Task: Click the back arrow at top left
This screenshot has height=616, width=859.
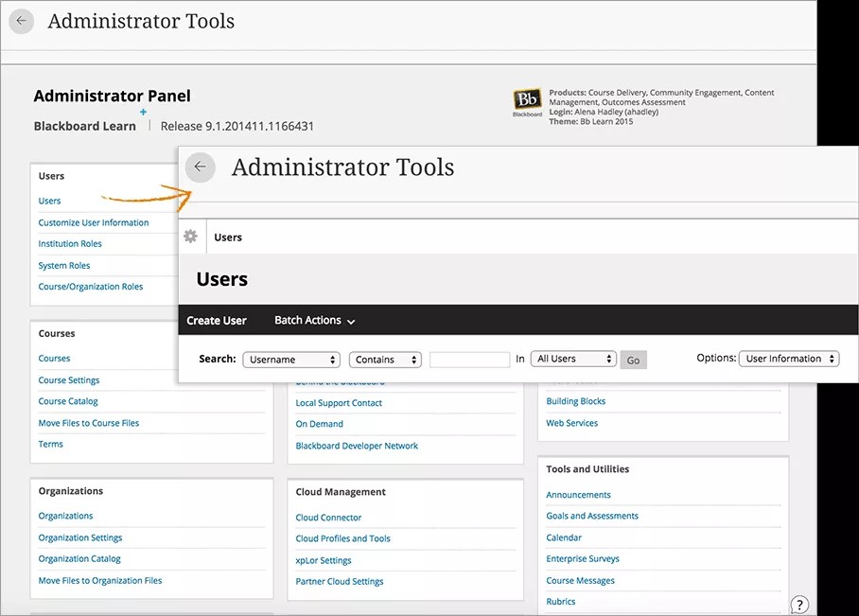Action: point(21,21)
